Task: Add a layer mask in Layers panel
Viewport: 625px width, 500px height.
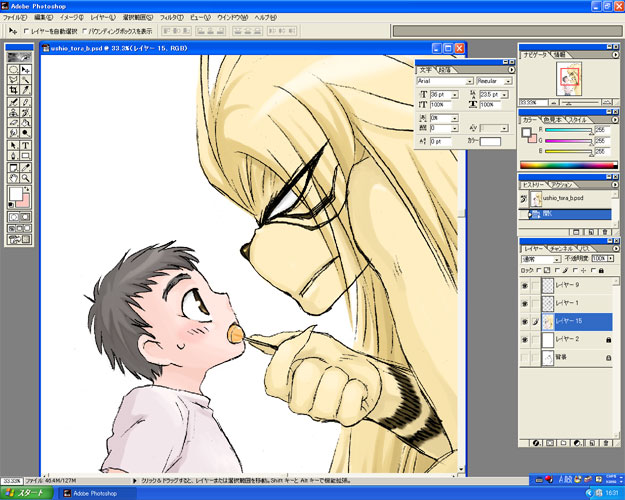Action: click(x=550, y=443)
